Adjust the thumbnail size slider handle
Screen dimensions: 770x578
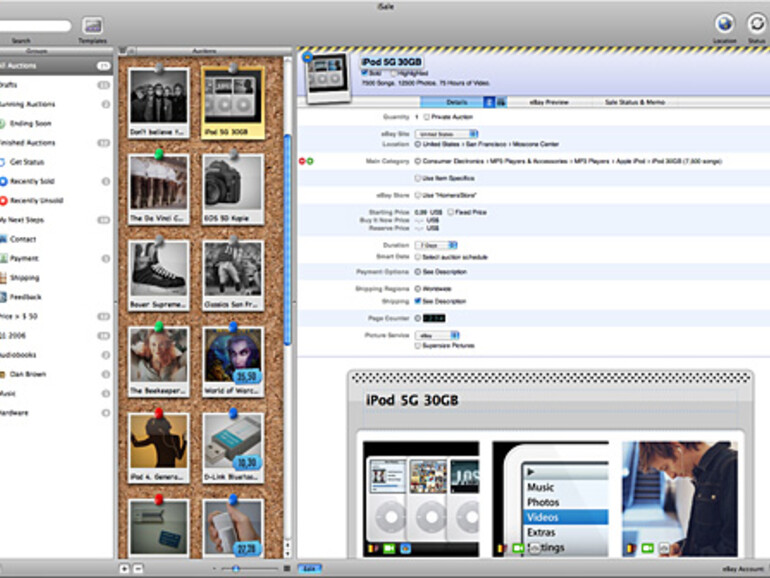coord(236,569)
